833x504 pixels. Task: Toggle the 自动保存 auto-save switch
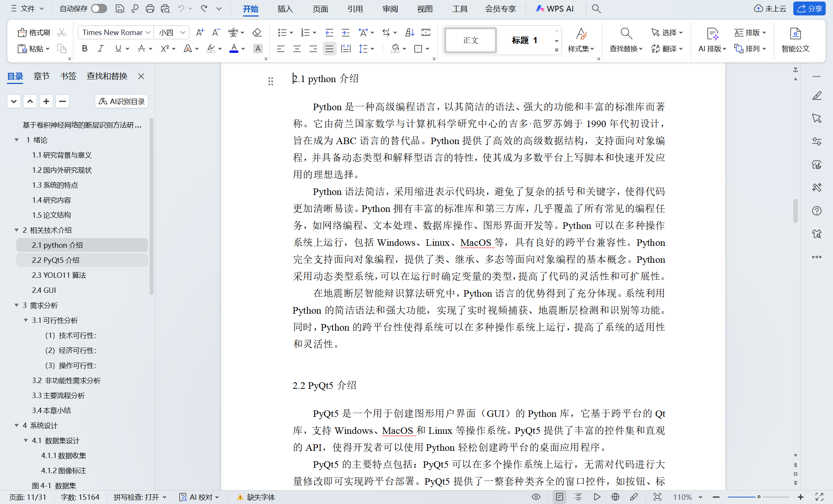point(99,8)
